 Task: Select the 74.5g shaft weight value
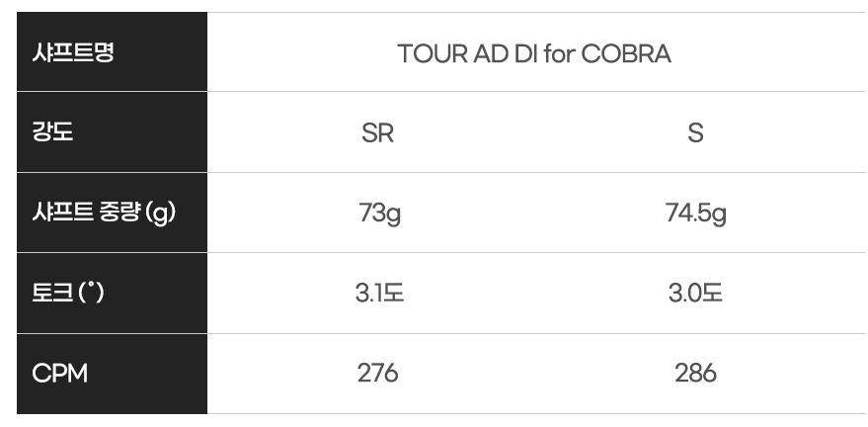(x=695, y=213)
